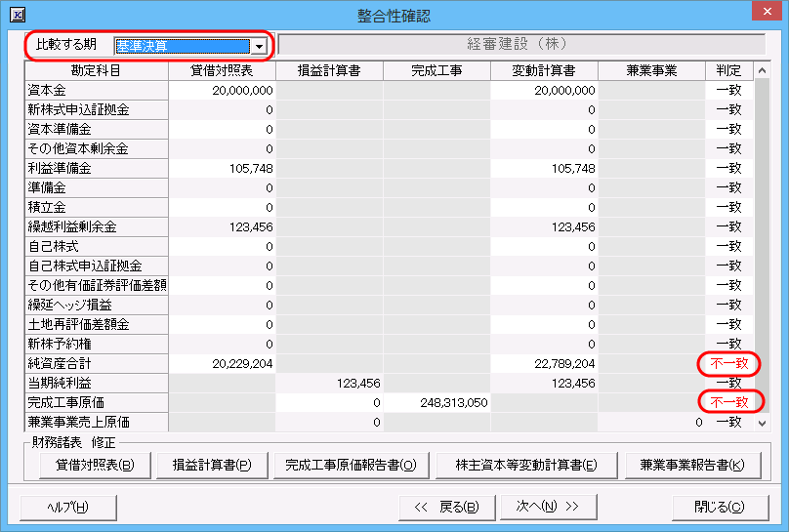Select the 兼業事業売上原価 row label
Screen dimensions: 789x532
tap(96, 423)
